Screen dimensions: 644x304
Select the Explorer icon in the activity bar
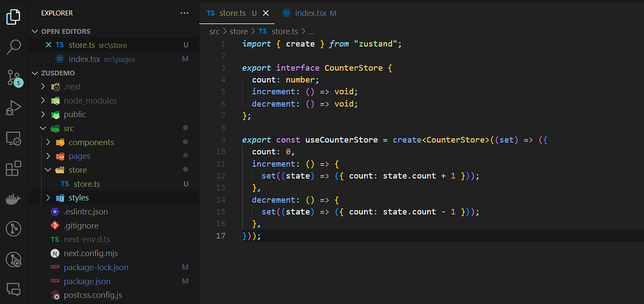tap(13, 17)
